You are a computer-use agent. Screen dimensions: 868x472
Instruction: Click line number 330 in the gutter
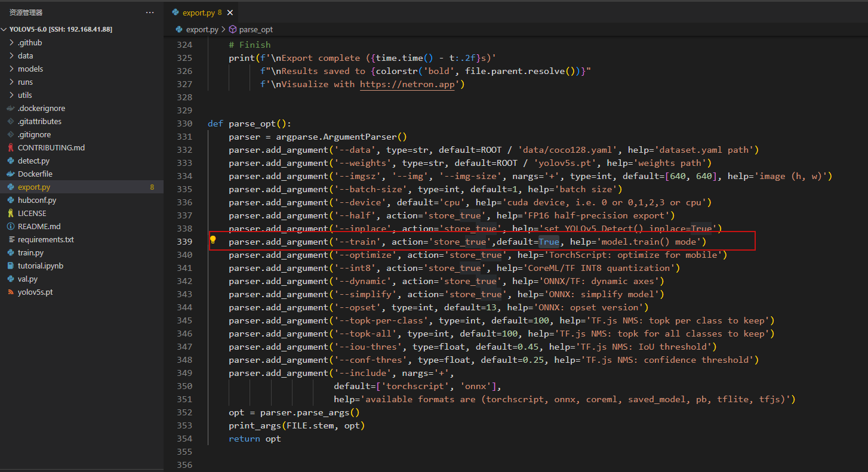[184, 124]
